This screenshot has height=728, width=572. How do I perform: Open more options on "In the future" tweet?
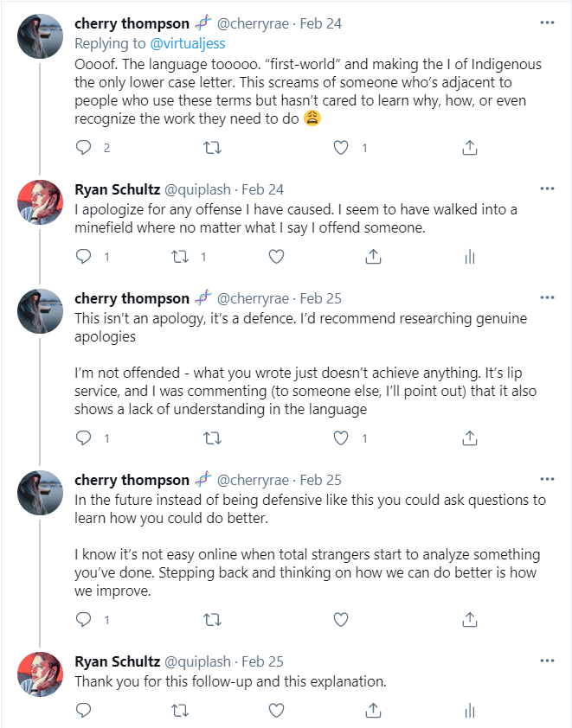(547, 479)
